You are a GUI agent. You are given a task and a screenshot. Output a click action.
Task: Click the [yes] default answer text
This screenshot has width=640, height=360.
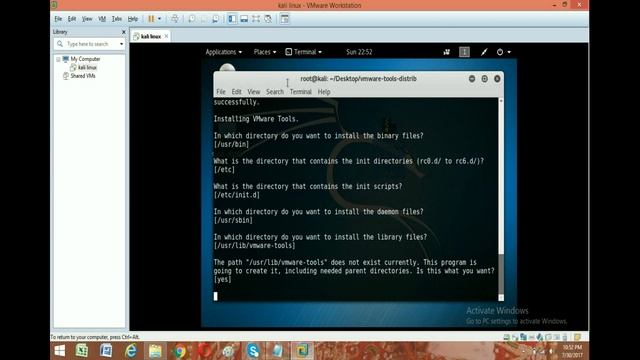pos(222,280)
